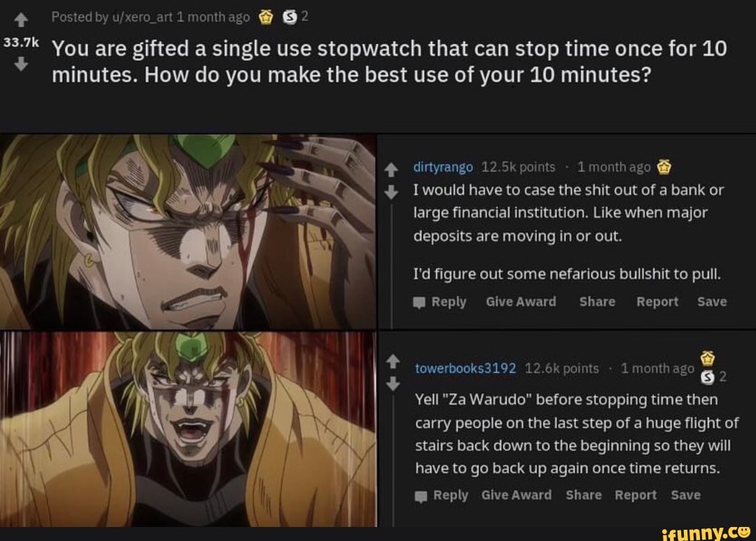Downvote the stopwatch post
The width and height of the screenshot is (756, 541).
(21, 64)
